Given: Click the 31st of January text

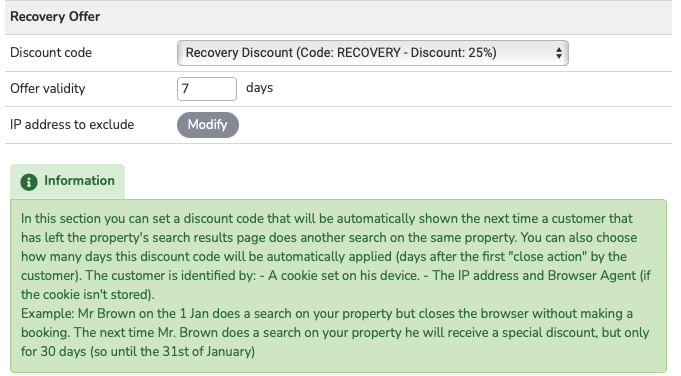Looking at the screenshot, I should (x=206, y=352).
